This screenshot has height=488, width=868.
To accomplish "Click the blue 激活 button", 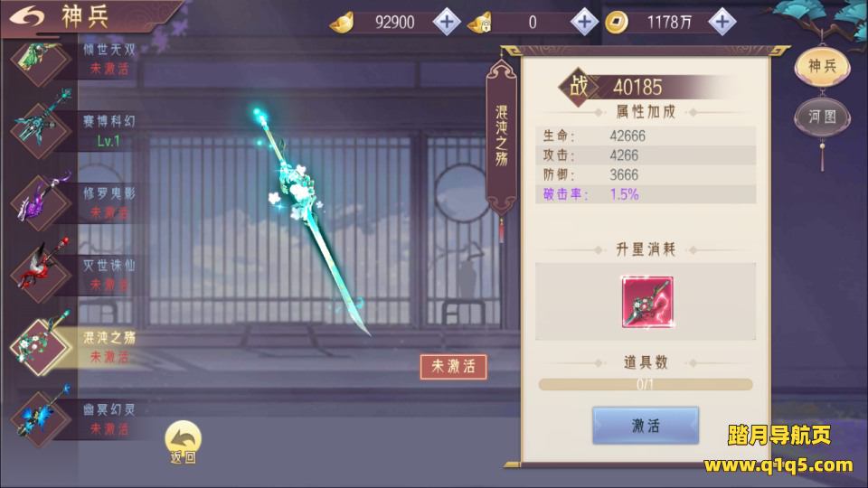I will pyautogui.click(x=646, y=426).
